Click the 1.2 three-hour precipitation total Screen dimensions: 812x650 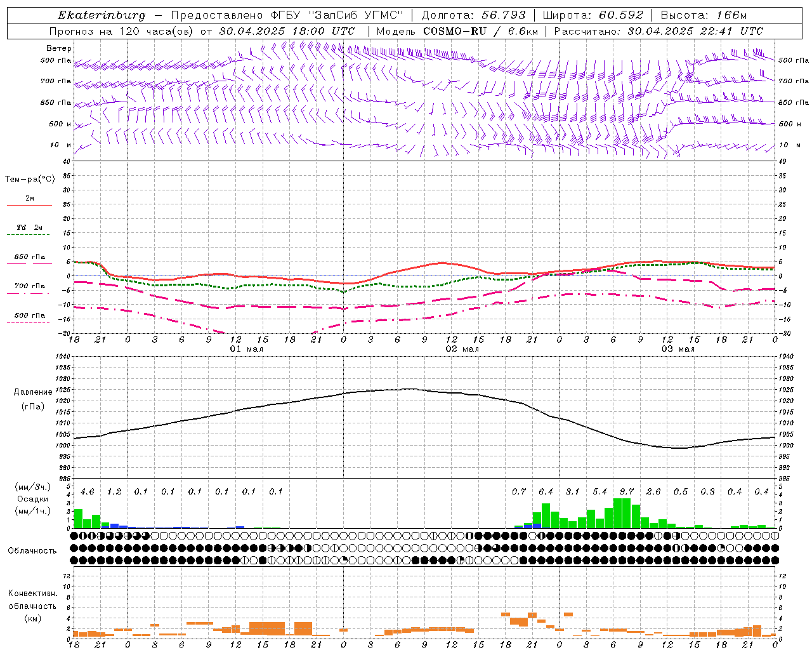pyautogui.click(x=114, y=492)
